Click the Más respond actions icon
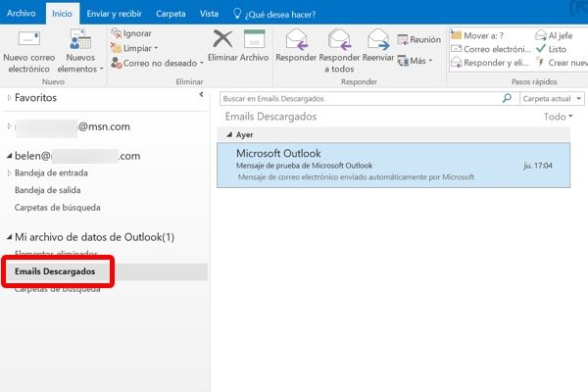Screen dimensions: 588x392 click(403, 61)
